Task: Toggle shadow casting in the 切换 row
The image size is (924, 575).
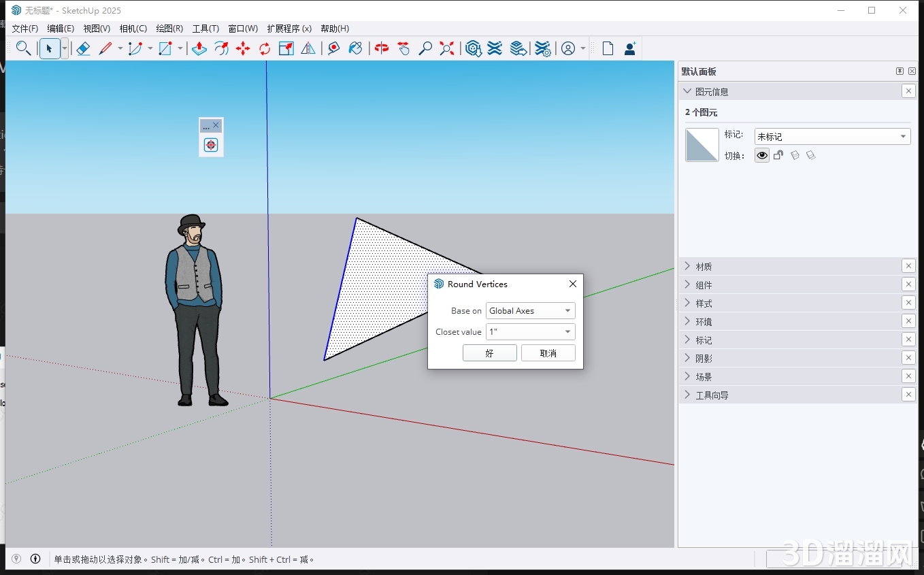Action: [795, 155]
